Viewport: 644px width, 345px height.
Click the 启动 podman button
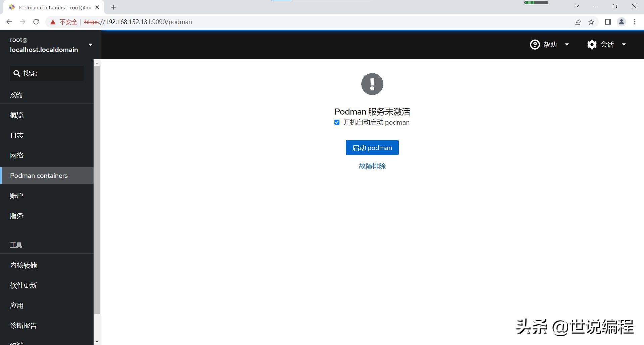[372, 147]
